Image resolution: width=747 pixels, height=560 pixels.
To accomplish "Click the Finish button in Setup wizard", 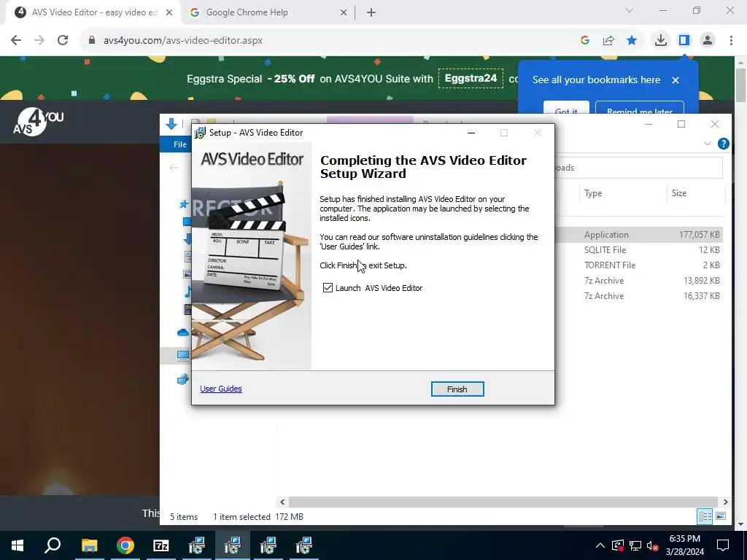I will (x=457, y=389).
